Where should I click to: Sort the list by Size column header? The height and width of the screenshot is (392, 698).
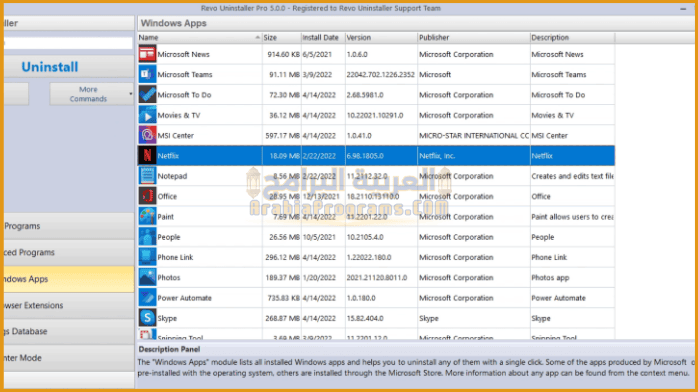(x=281, y=37)
